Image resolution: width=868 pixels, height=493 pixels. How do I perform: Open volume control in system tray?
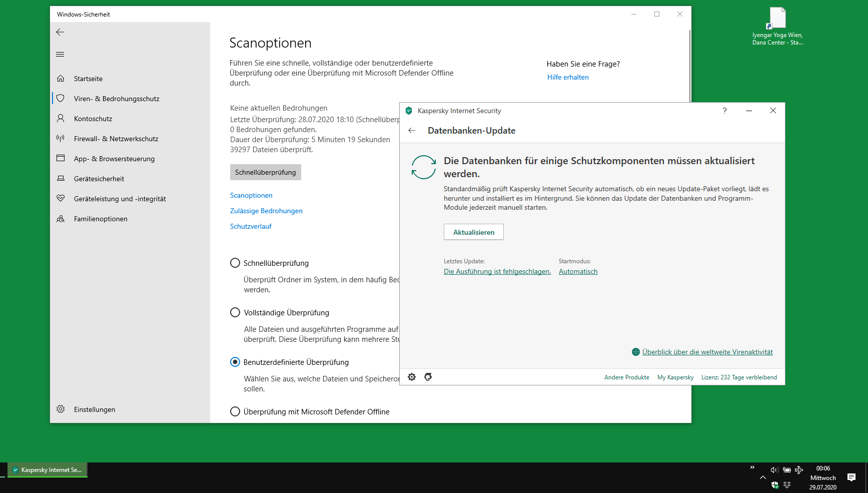coord(774,469)
